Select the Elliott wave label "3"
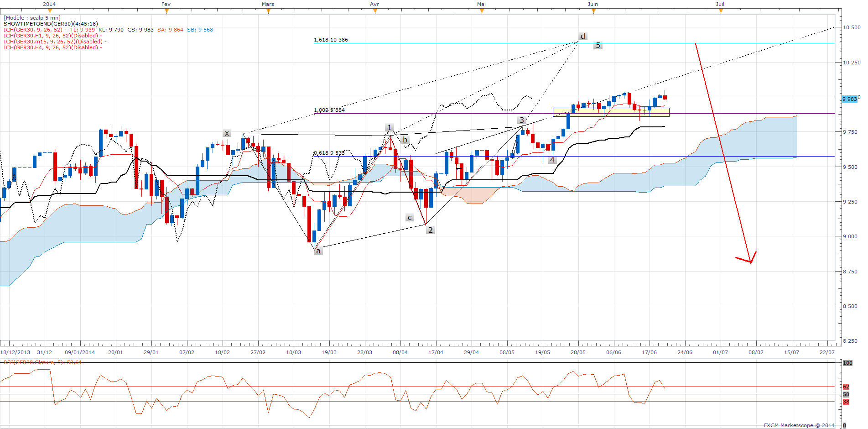 [522, 120]
